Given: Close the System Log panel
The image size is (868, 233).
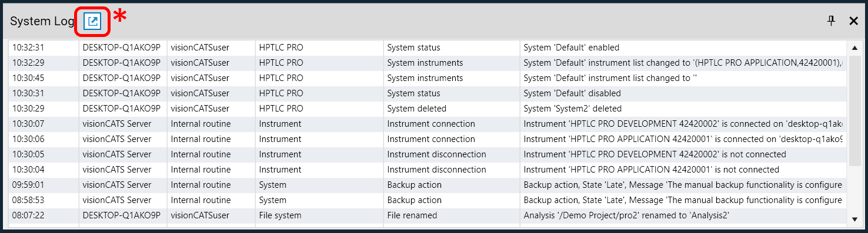Looking at the screenshot, I should point(853,21).
